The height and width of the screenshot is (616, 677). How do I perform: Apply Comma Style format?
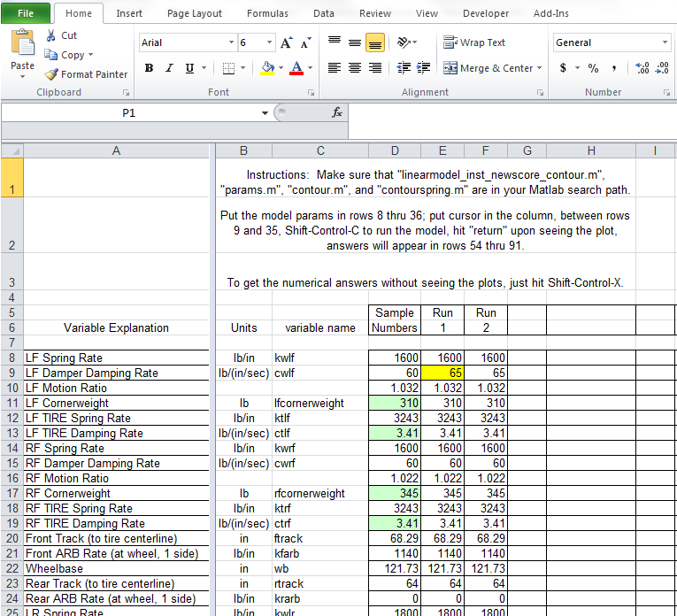click(x=614, y=68)
